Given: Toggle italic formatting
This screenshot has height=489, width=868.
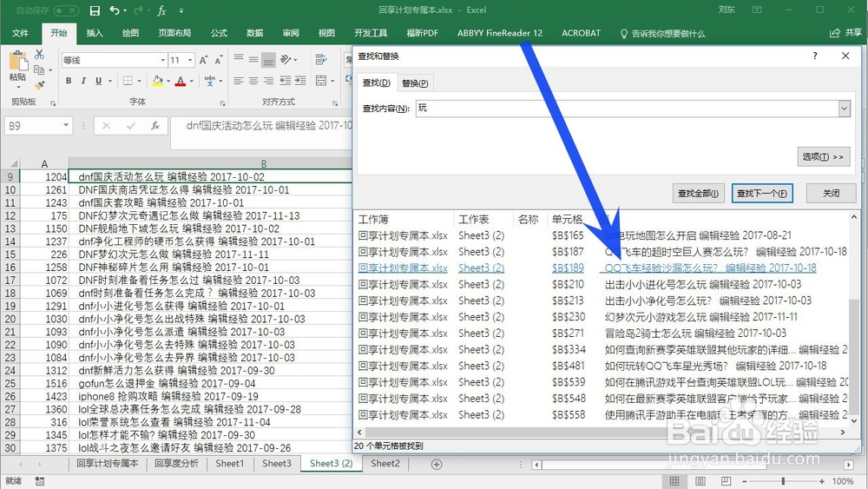Looking at the screenshot, I should click(83, 81).
